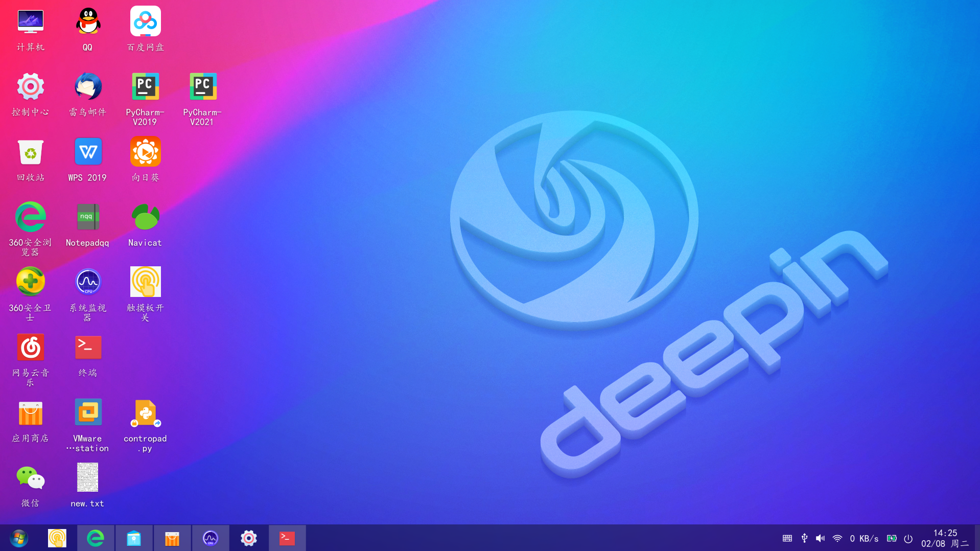Open 360安全浏览器 browser
The height and width of the screenshot is (551, 980).
(x=30, y=217)
